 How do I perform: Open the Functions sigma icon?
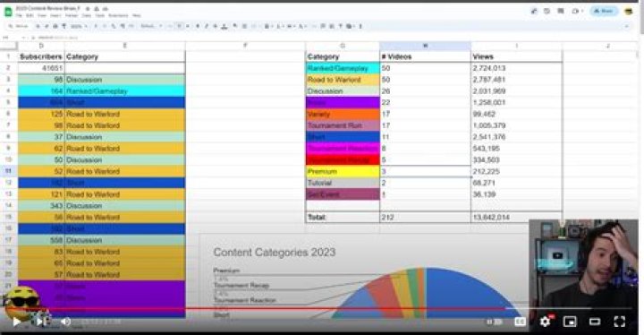[360, 26]
